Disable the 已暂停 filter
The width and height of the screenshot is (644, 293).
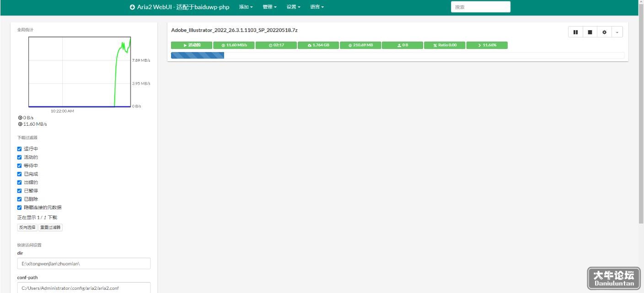[19, 191]
